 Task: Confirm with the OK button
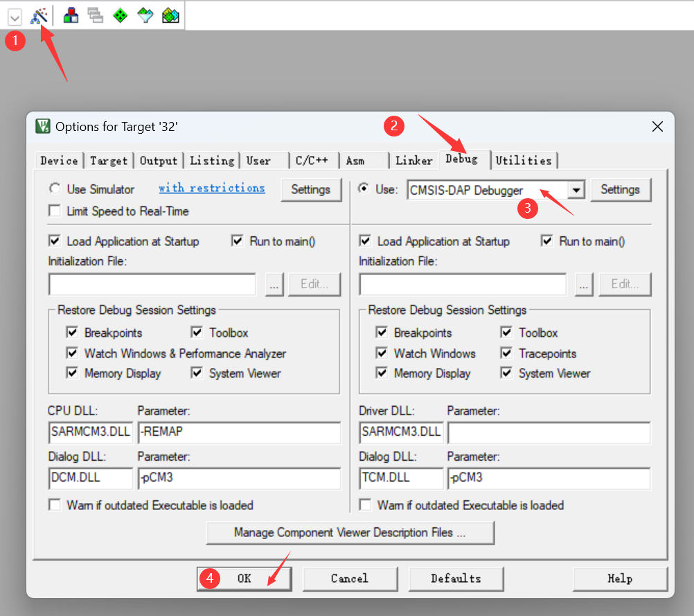(x=244, y=579)
